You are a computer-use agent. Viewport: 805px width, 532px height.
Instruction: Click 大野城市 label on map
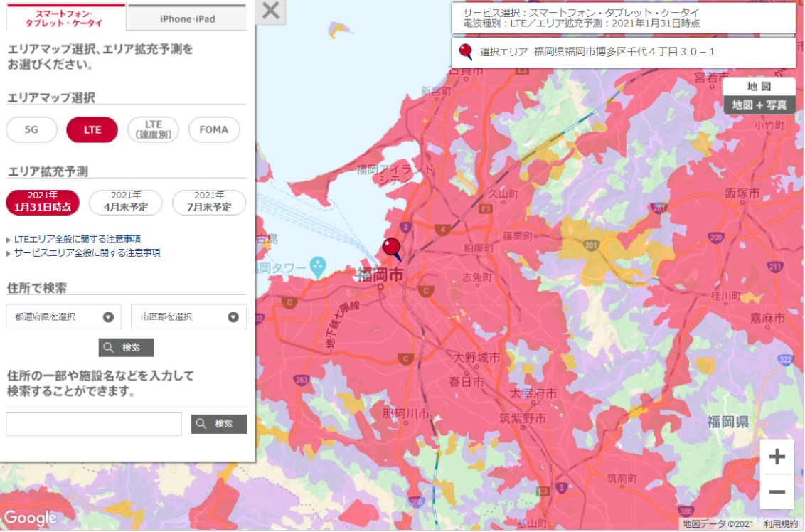coord(476,358)
